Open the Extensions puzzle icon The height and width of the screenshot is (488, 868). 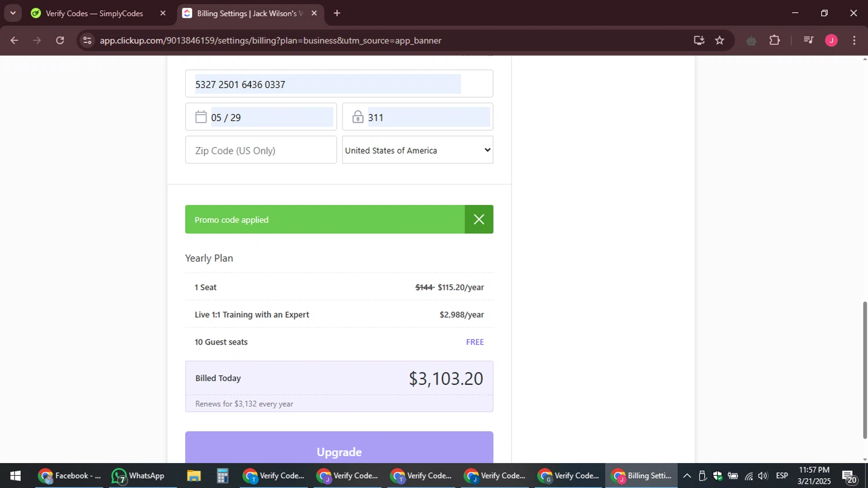[x=774, y=41]
